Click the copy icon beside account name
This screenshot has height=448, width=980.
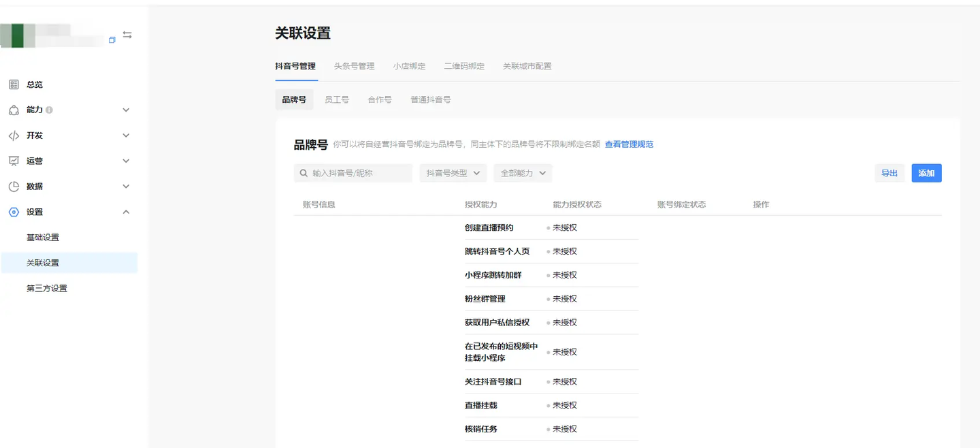[x=112, y=40]
